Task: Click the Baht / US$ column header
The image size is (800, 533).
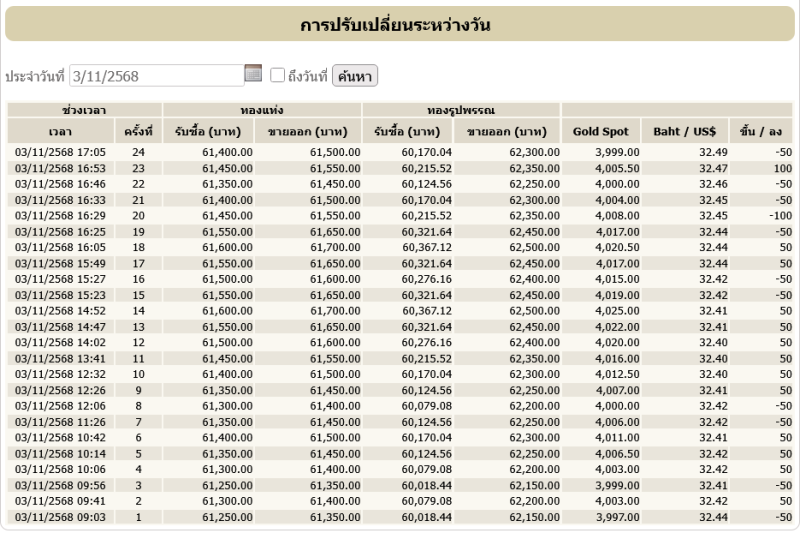Action: click(x=680, y=132)
